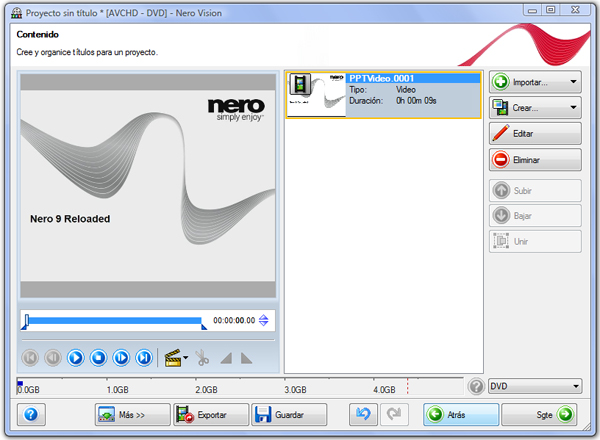600x440 pixels.
Task: Click the Unir merge button
Action: click(535, 241)
